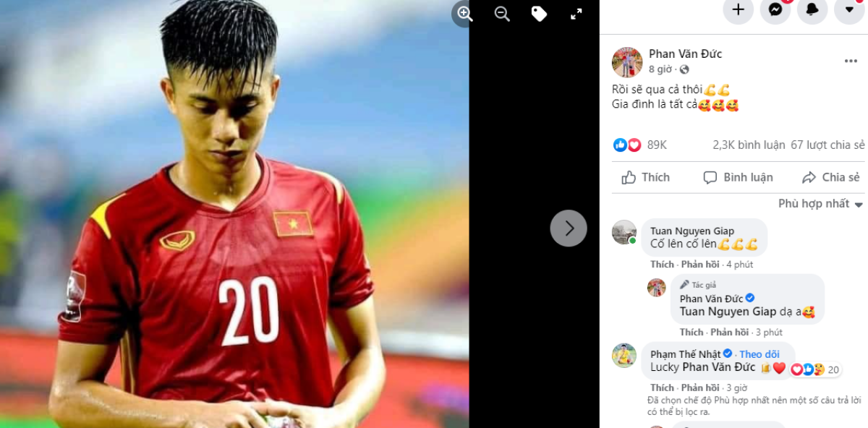
Task: Follow Phạm Thế Nhật via Theo dõi
Action: (x=759, y=354)
